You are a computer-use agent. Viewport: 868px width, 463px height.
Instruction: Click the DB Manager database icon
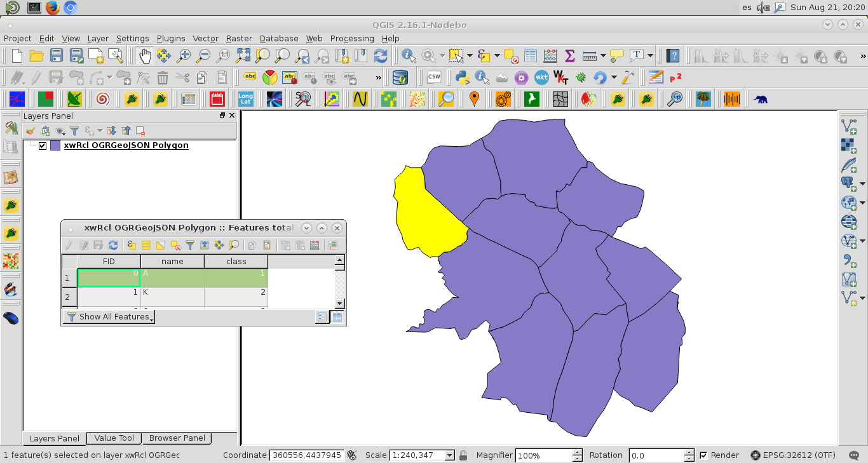pyautogui.click(x=400, y=77)
